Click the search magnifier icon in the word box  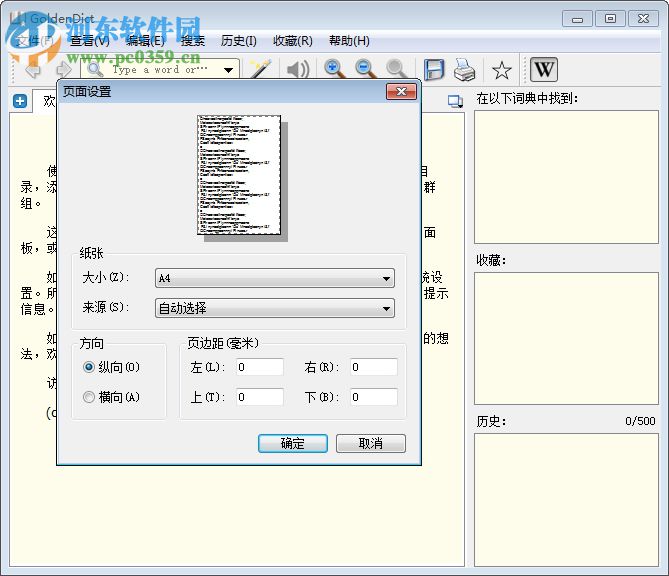(95, 69)
